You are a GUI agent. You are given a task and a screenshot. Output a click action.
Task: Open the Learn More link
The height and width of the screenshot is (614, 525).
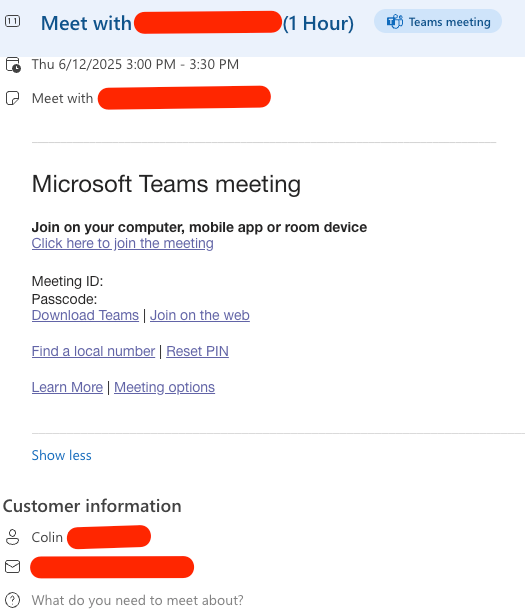click(67, 387)
